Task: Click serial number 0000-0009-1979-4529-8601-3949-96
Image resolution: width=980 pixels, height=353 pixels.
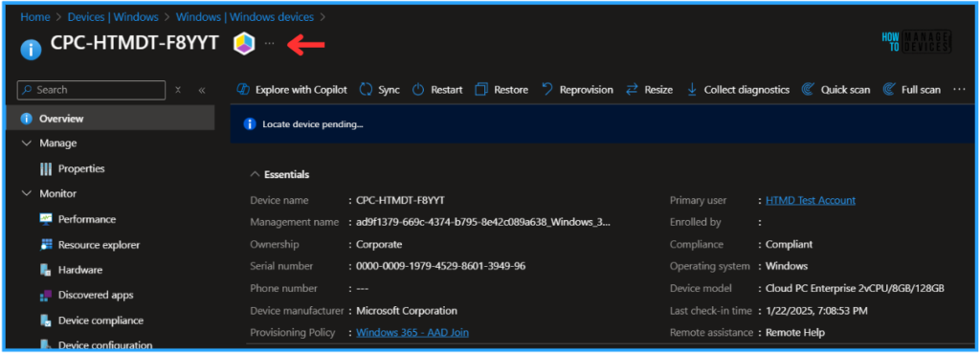Action: click(440, 266)
